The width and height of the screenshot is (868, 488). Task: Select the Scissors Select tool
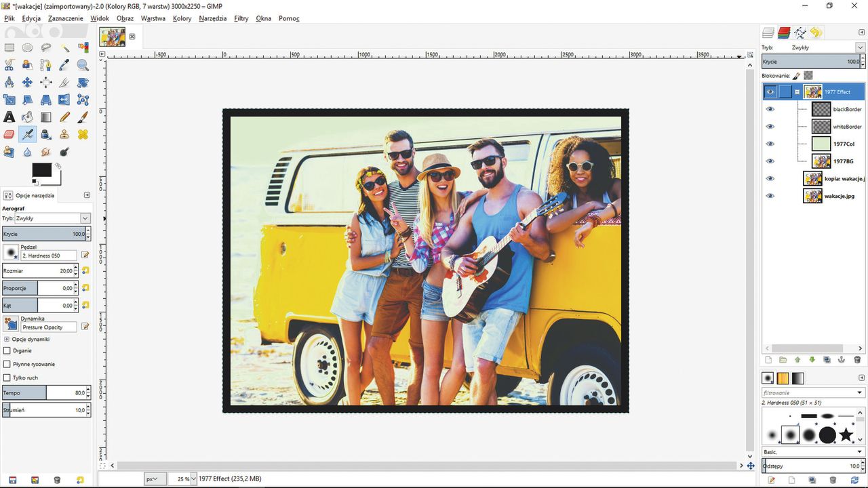[x=9, y=65]
